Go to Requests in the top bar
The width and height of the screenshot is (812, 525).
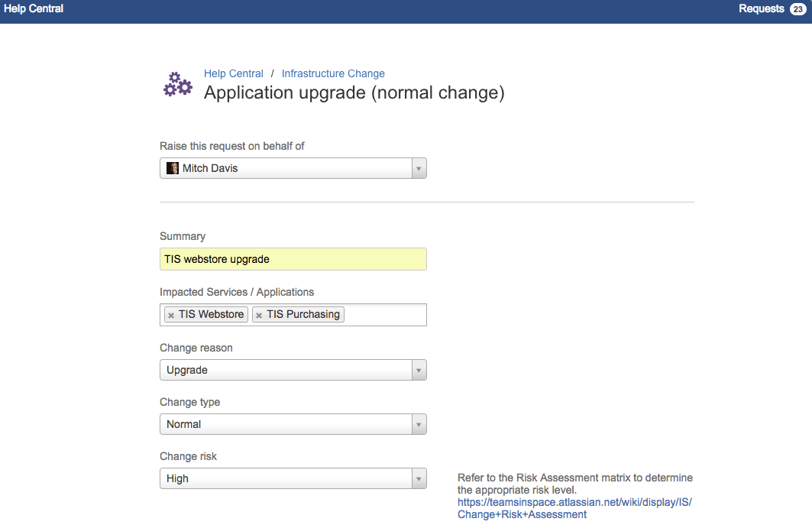(x=761, y=9)
